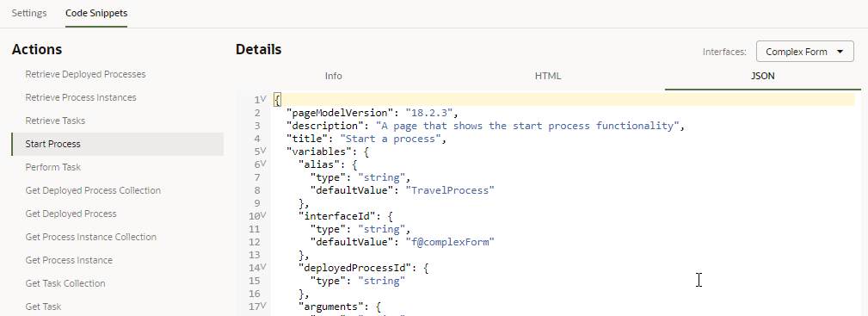Choose Get Task action
868x316 pixels.
coord(43,307)
